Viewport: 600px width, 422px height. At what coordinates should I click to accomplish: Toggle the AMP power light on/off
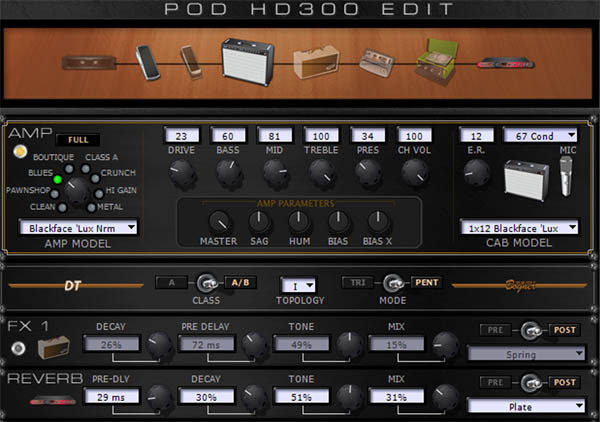[x=20, y=152]
